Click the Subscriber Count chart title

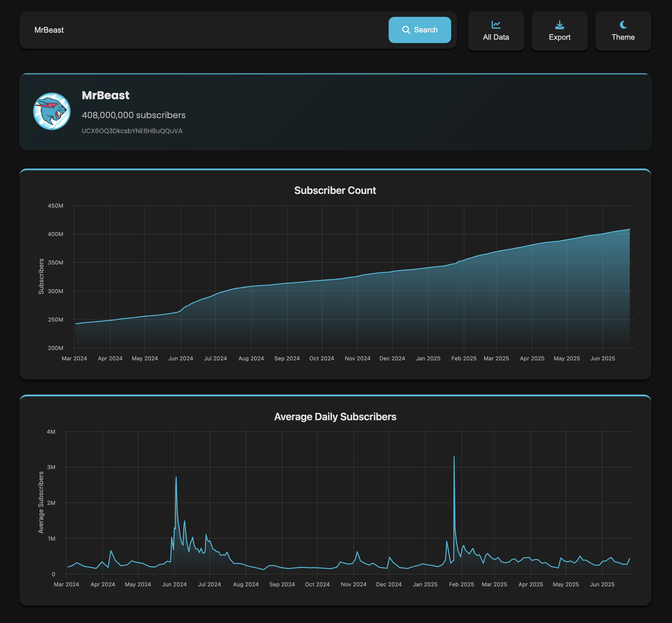coord(335,191)
